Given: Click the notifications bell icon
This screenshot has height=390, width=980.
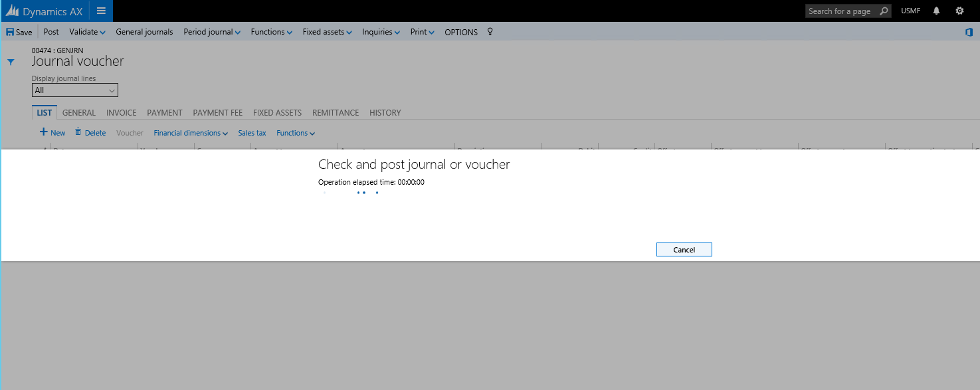Looking at the screenshot, I should (936, 11).
